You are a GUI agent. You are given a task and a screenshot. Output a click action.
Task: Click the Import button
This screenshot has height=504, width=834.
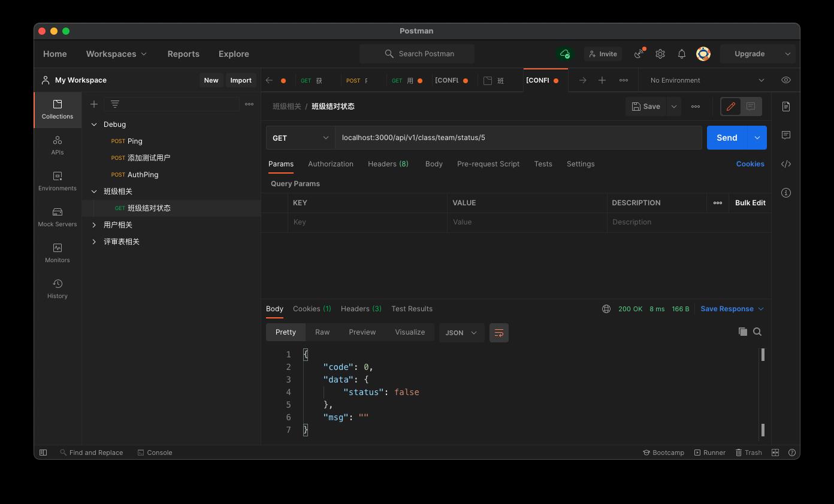point(241,80)
